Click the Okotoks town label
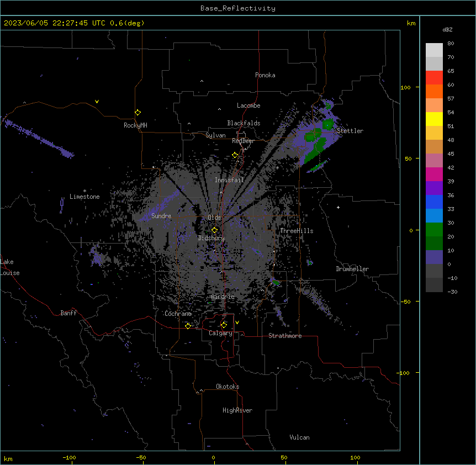This screenshot has height=465, width=476. pyautogui.click(x=228, y=387)
